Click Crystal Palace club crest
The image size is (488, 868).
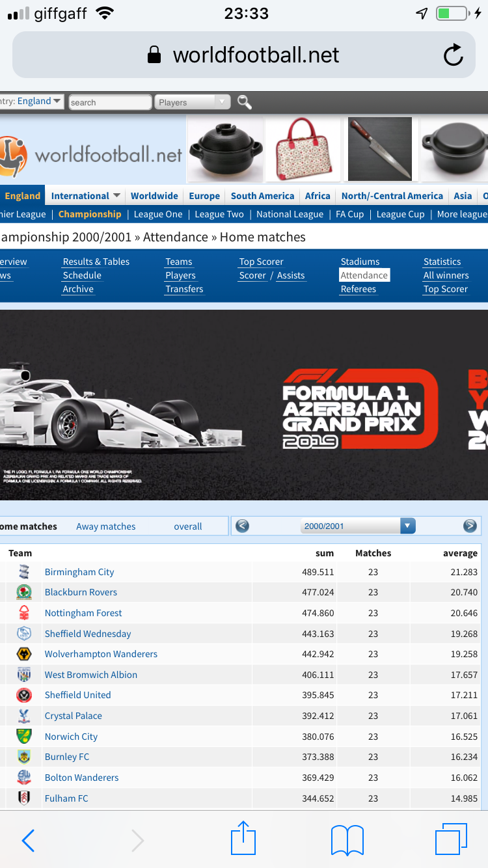(24, 716)
